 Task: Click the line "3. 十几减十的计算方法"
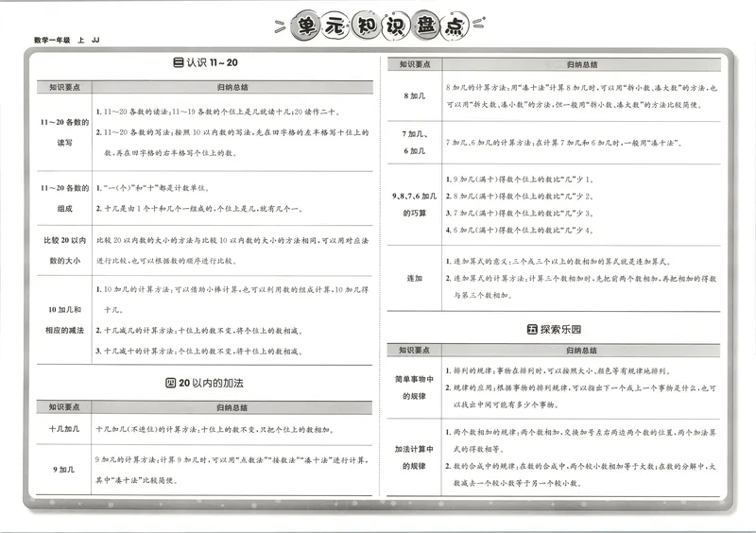click(199, 352)
